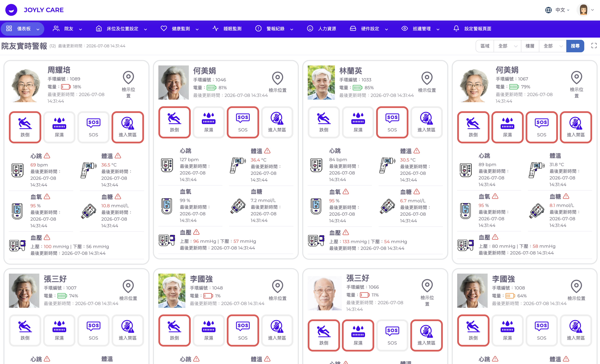600x364 pixels.
Task: Open 區域 全部 dropdown
Action: pos(507,46)
